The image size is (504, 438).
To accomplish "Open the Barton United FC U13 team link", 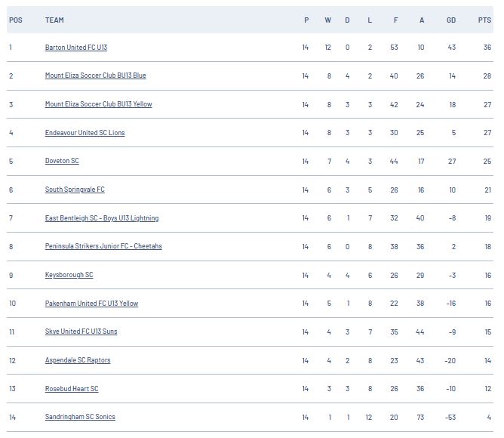I will click(x=76, y=48).
